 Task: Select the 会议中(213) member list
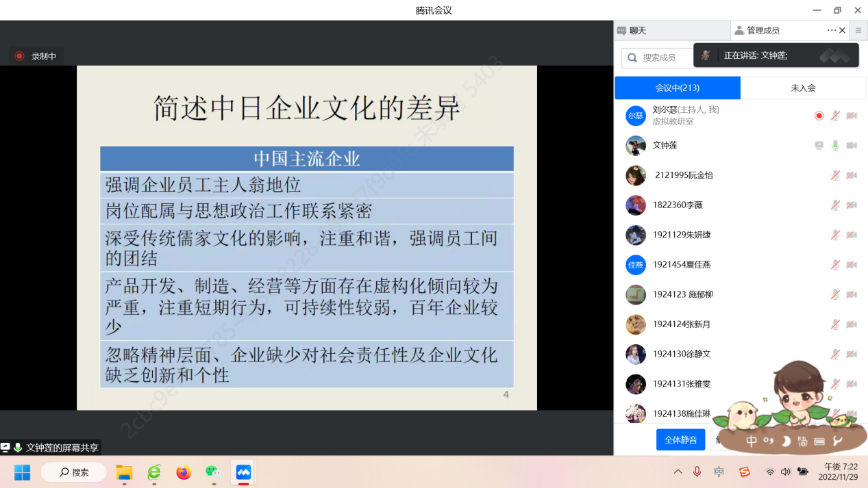(x=677, y=88)
